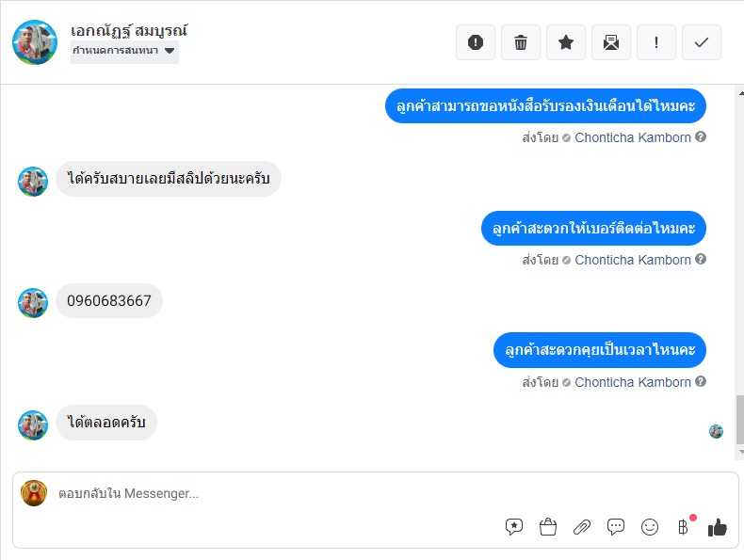
Task: Delete this conversation with trash icon
Action: 521,42
